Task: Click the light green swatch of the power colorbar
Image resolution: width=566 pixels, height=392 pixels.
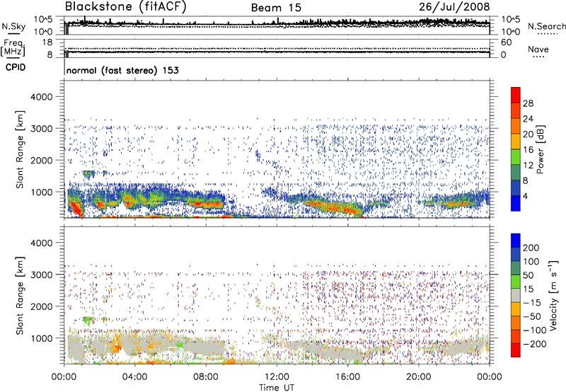Action: click(516, 157)
